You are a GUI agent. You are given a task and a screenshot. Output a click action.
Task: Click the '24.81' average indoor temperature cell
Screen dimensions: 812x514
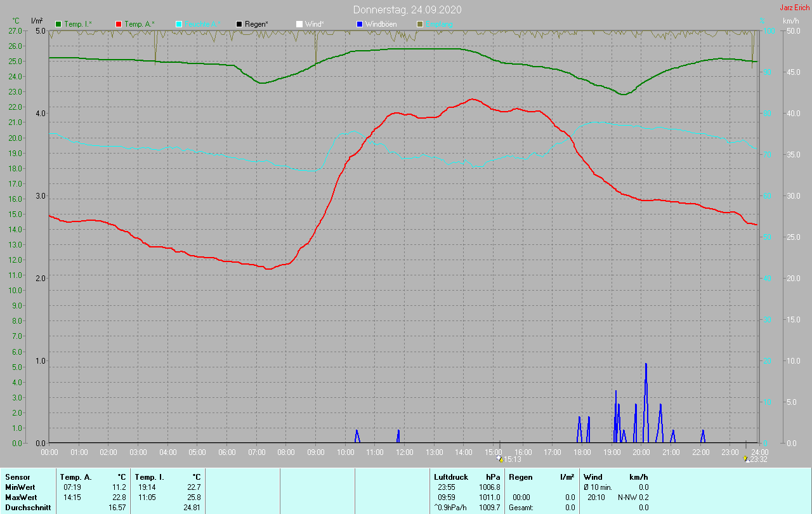coord(192,508)
